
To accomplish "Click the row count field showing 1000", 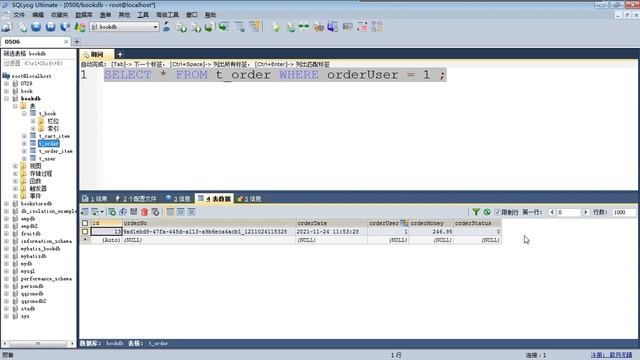I will [624, 212].
